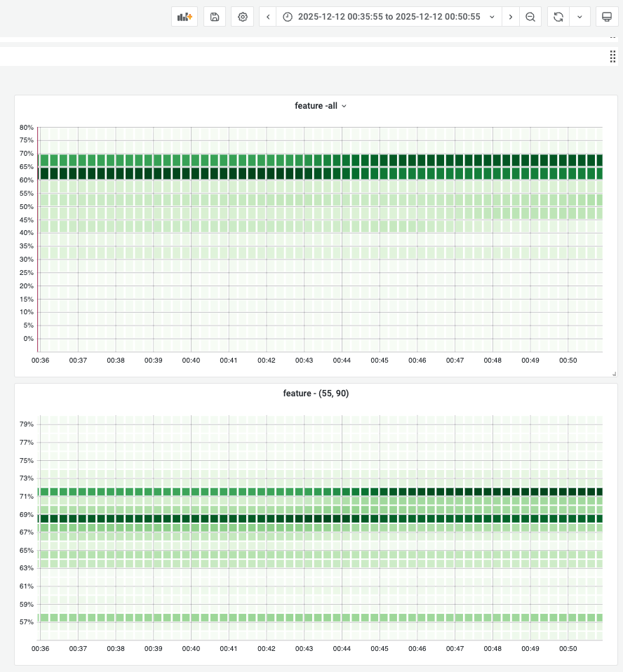Enable kiosk mode with the monitor icon
The width and height of the screenshot is (623, 672).
pos(606,16)
